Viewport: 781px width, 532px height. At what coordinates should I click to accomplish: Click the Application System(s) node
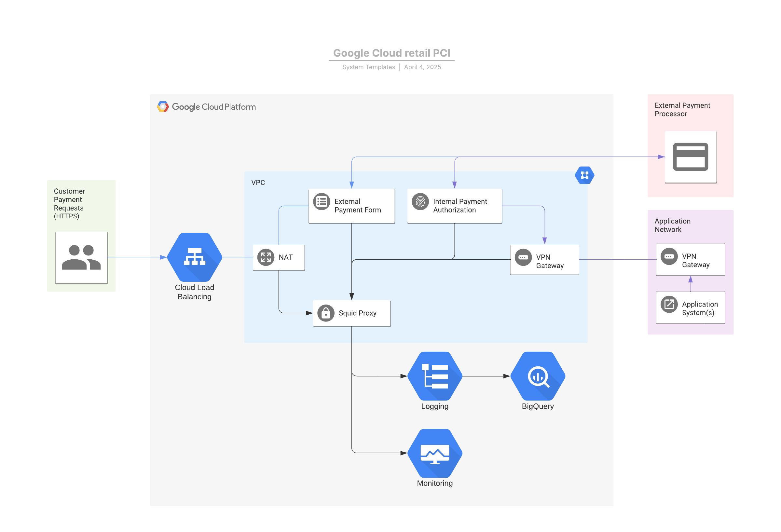point(690,307)
